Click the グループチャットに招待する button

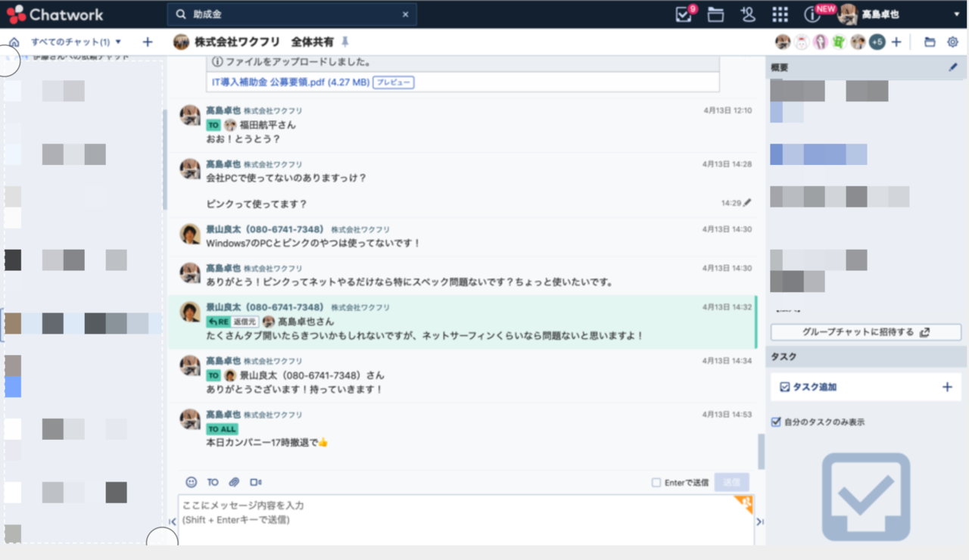[x=865, y=332]
